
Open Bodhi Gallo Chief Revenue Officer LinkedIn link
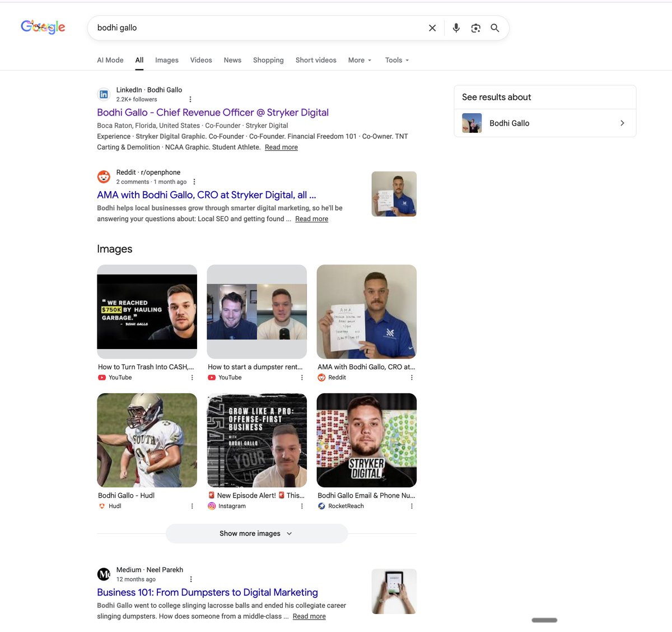pyautogui.click(x=213, y=113)
